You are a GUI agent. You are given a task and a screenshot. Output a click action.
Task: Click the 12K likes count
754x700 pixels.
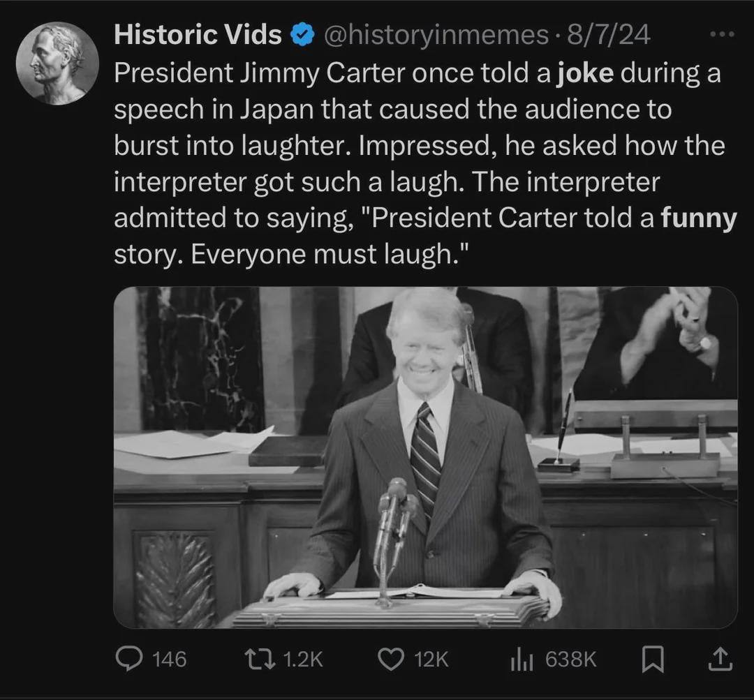pos(431,659)
